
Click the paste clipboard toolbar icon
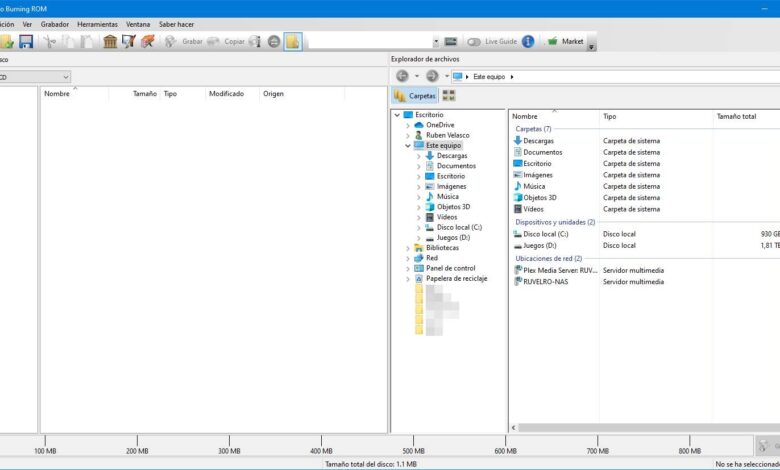pyautogui.click(x=87, y=42)
